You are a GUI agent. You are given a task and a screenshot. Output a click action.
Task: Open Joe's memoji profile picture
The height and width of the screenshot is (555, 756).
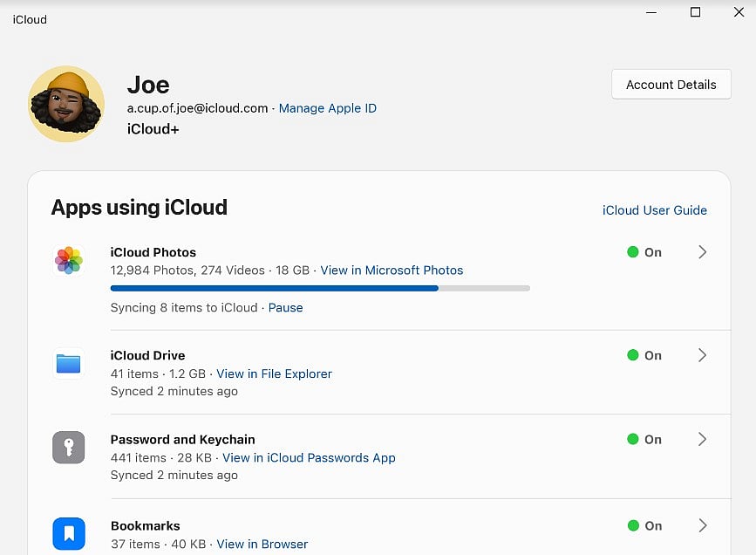66,103
